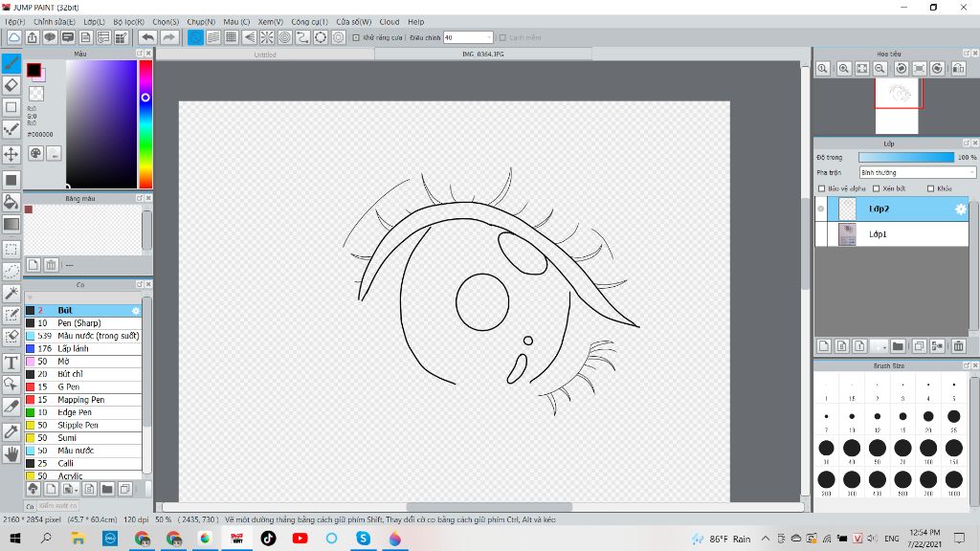Enable the concentric circle snap guide
This screenshot has height=551, width=980.
[x=285, y=37]
